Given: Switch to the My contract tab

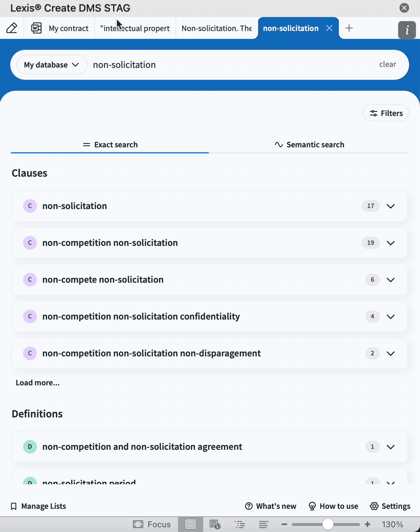Looking at the screenshot, I should tap(69, 28).
